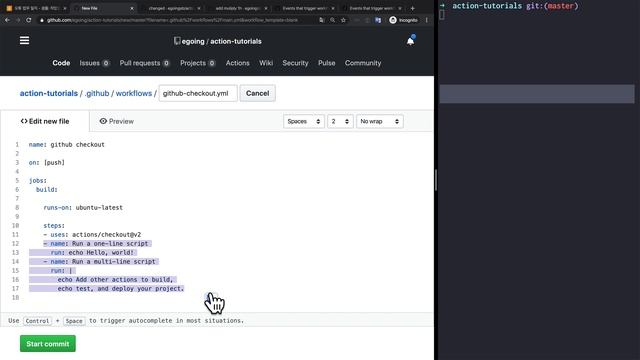Open the Chrome three-dot menu
The height and width of the screenshot is (360, 640).
(427, 20)
